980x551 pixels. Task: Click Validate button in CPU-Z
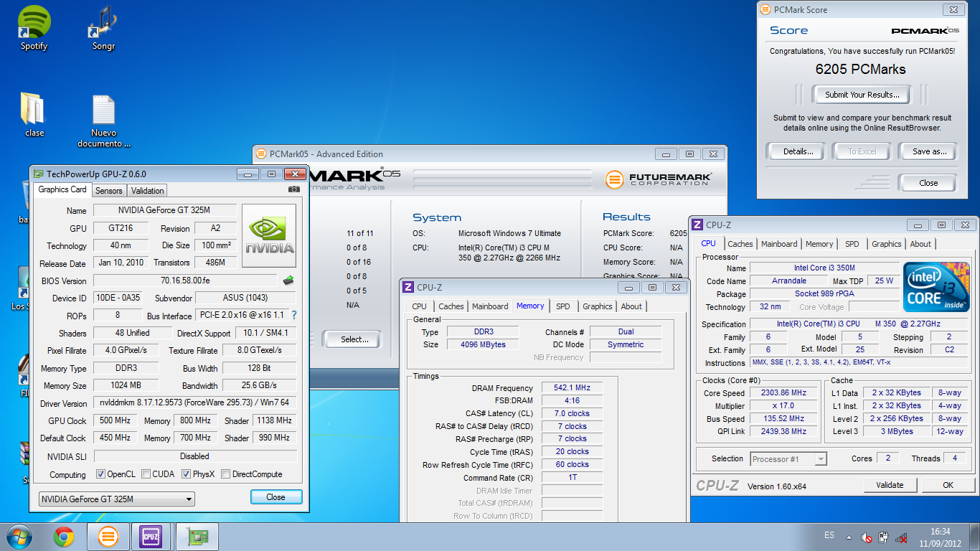pyautogui.click(x=890, y=485)
